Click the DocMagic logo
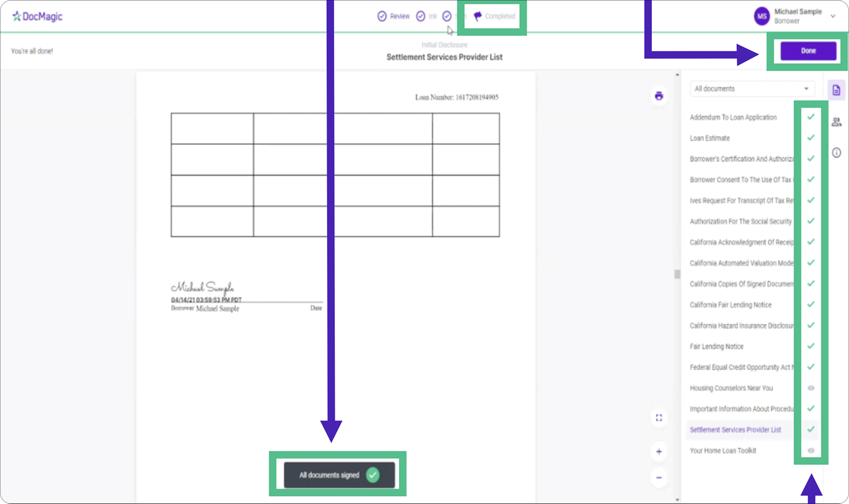Image resolution: width=849 pixels, height=504 pixels. click(x=37, y=17)
